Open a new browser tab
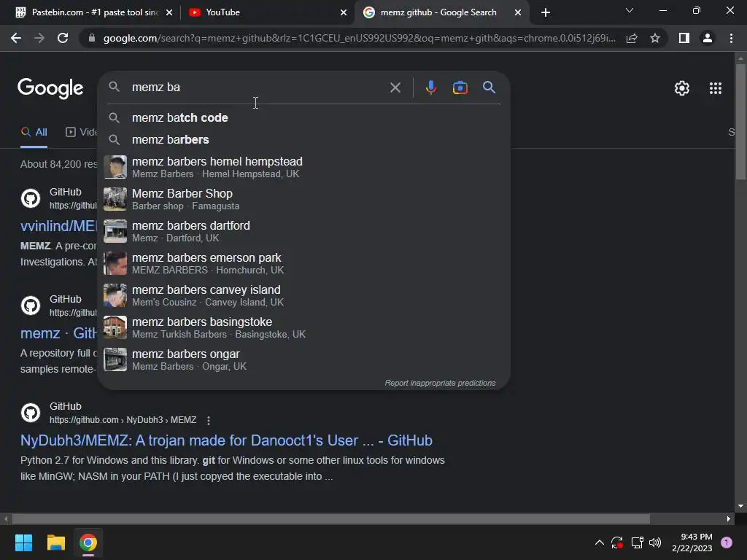 [x=546, y=12]
